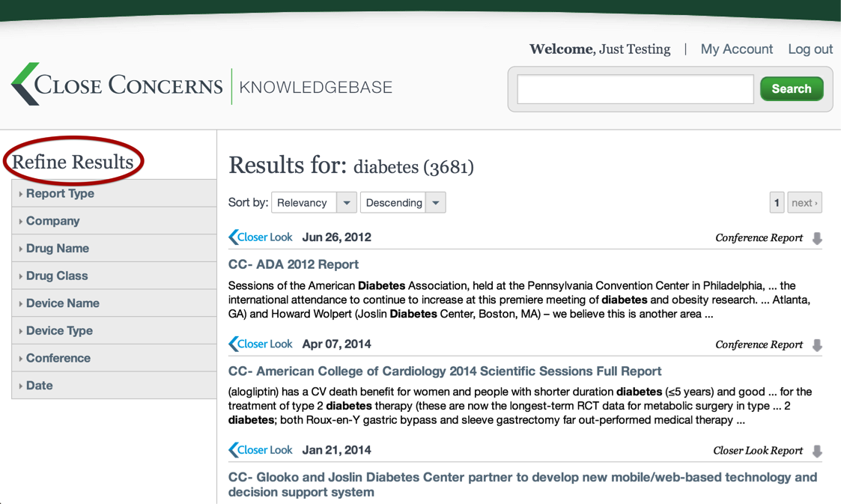Click the date 'Apr 07, 2014'
This screenshot has width=841, height=504.
[337, 344]
